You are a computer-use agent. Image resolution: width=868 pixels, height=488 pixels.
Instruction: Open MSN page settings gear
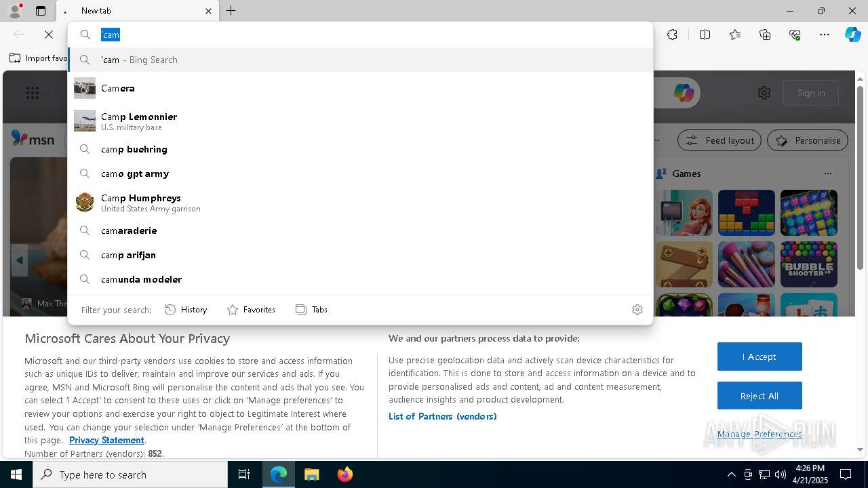pos(764,93)
